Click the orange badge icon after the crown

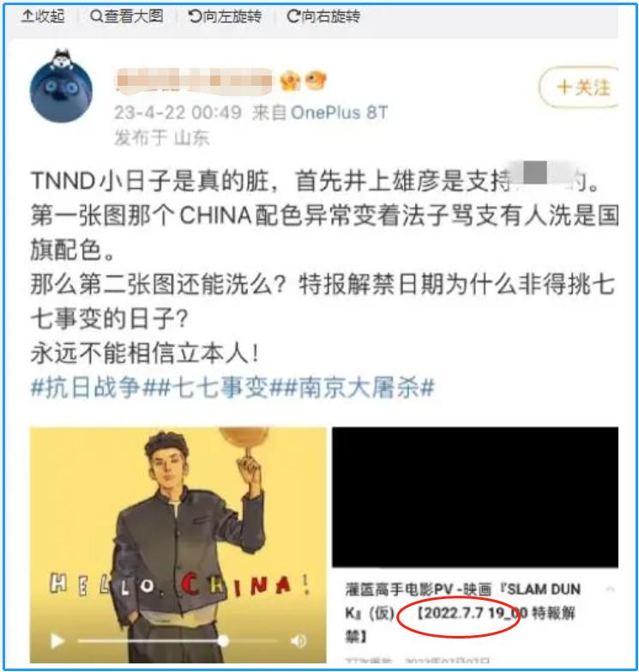[x=316, y=81]
